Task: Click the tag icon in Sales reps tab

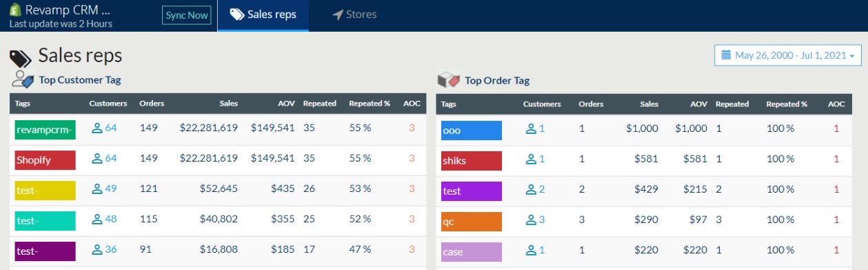Action: (x=236, y=15)
